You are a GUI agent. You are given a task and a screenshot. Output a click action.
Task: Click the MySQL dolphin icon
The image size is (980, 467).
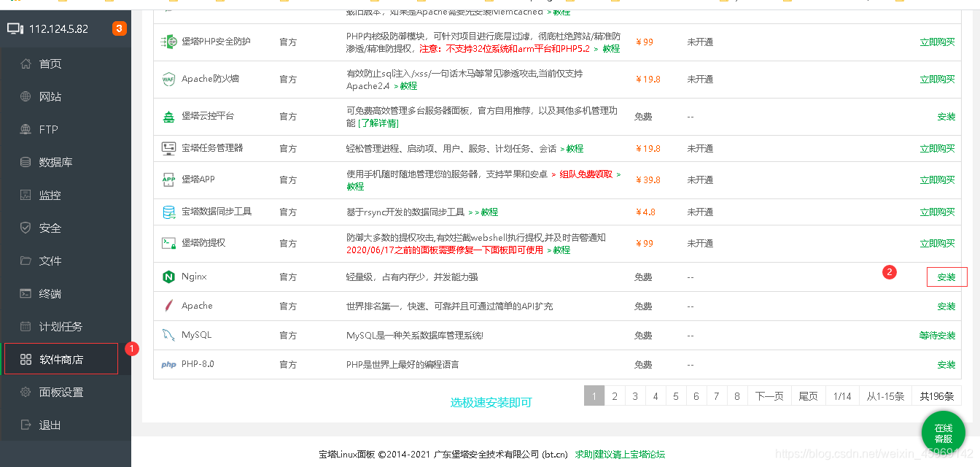(168, 335)
